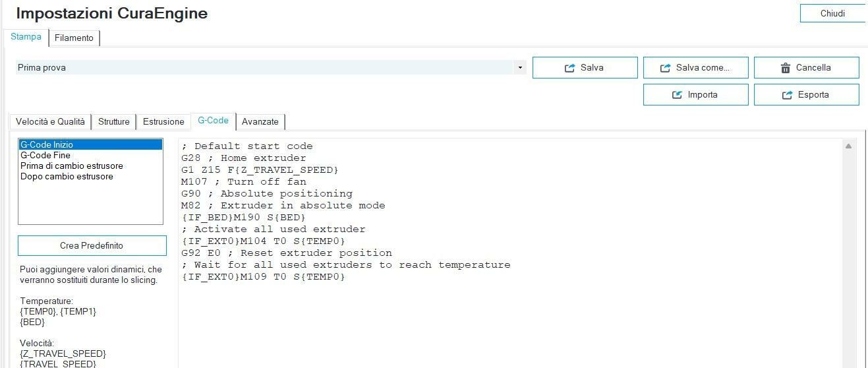Switch to the Stampa tab
The width and height of the screenshot is (868, 368).
tap(26, 37)
